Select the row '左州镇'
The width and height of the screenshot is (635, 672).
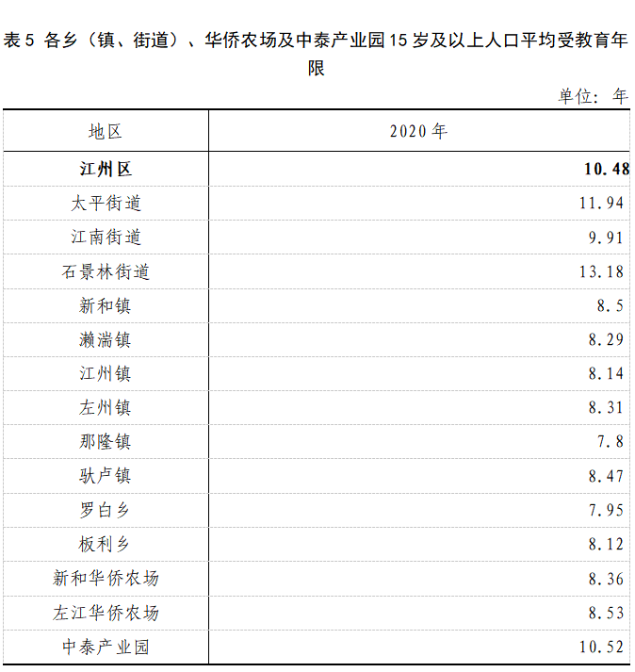point(317,407)
